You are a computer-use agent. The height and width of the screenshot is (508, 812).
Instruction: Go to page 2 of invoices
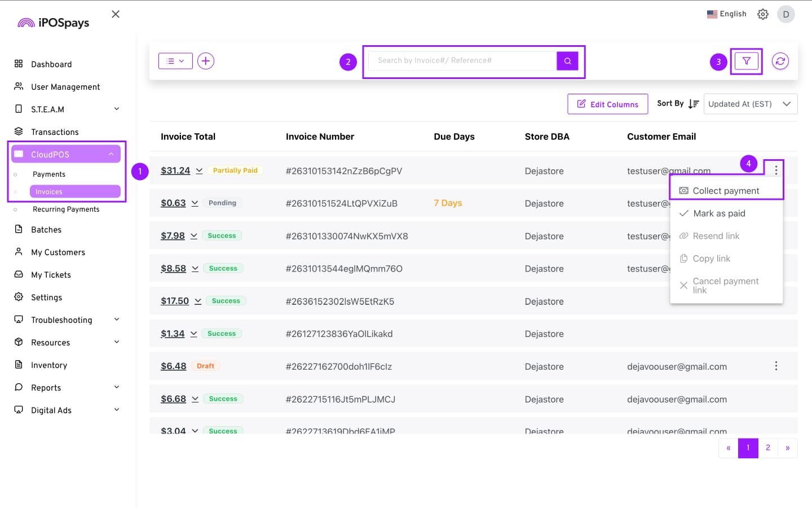pos(767,448)
